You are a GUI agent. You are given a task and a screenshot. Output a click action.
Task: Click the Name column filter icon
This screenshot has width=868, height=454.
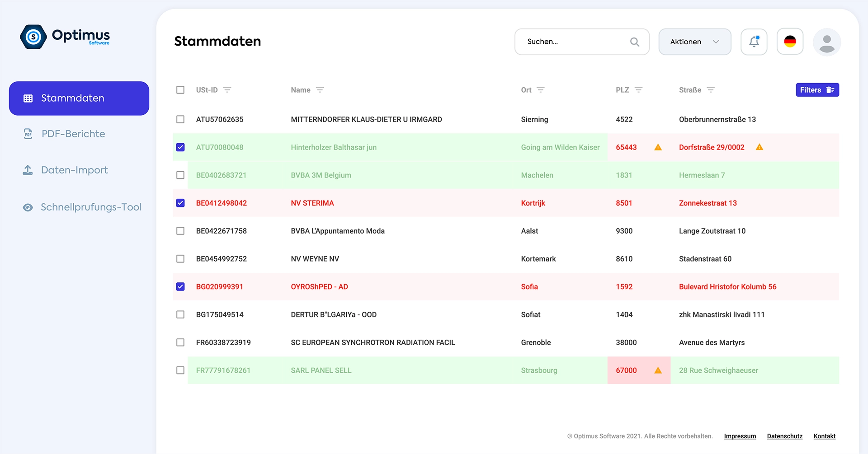(320, 90)
